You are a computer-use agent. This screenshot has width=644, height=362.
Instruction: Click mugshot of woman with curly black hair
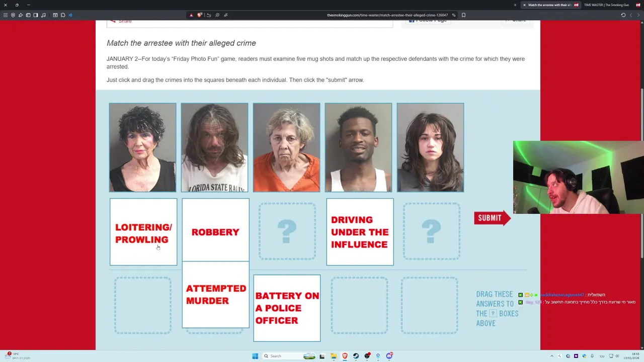(143, 147)
